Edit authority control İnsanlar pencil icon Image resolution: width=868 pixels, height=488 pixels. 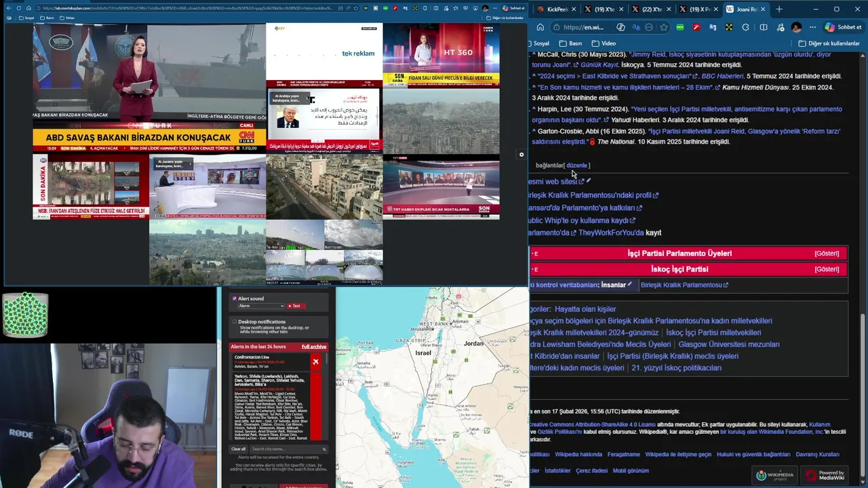[x=630, y=285]
